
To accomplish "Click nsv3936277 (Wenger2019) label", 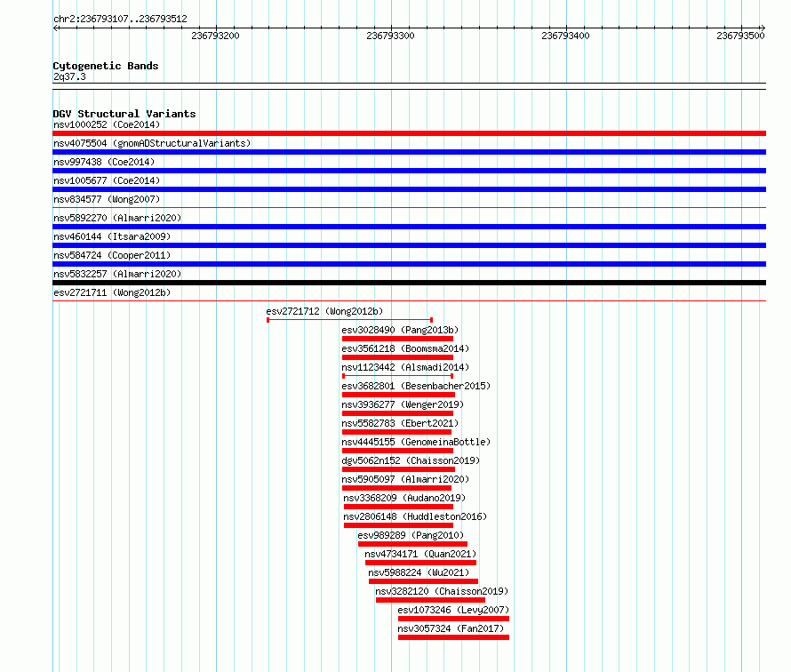I will pos(403,404).
